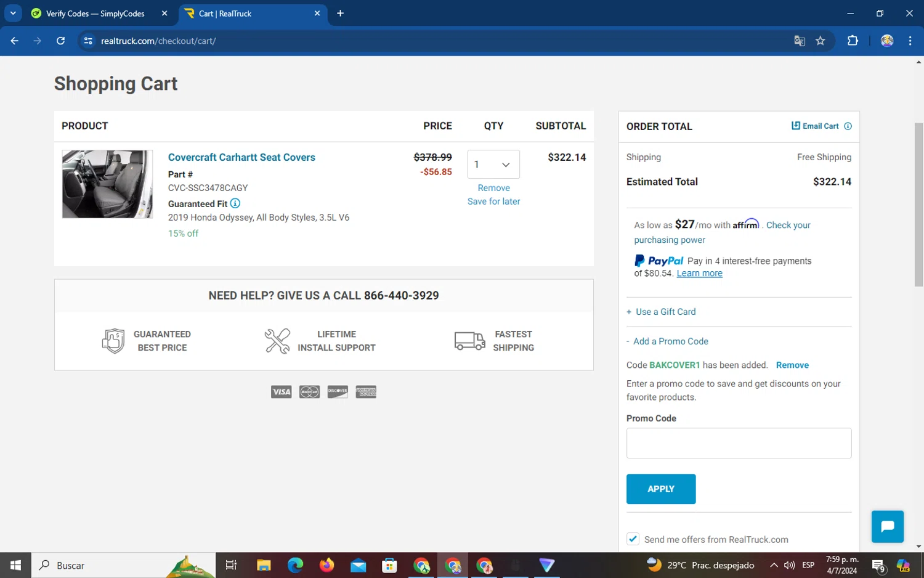The height and width of the screenshot is (578, 924).
Task: Open the browser extensions puzzle icon
Action: point(853,41)
